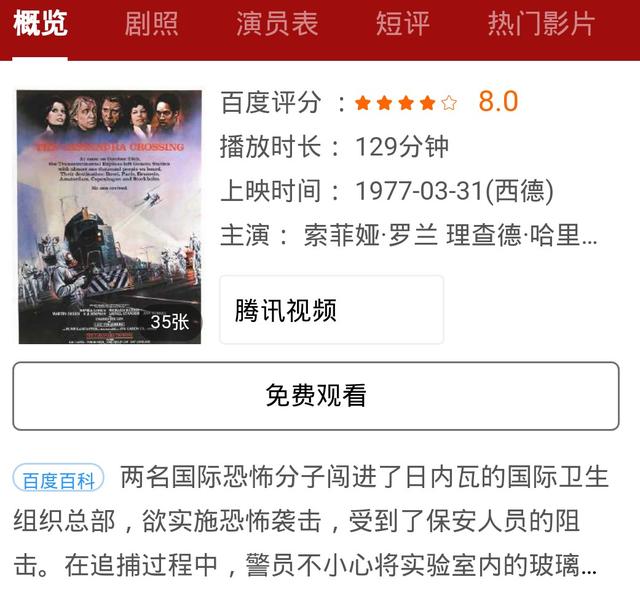Open the 热门影片 tab
Screen dimensions: 640x598
point(541,24)
